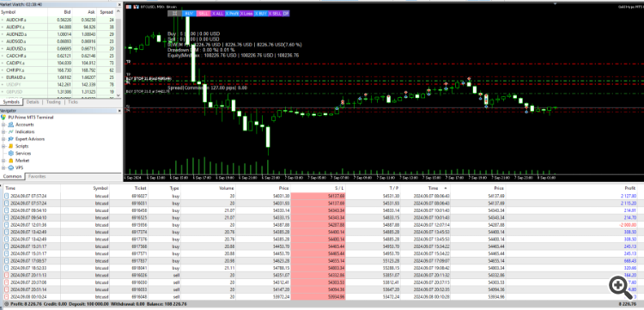Open the Favorites tab in Navigator
Screen dimensions: 644x310
click(x=37, y=177)
